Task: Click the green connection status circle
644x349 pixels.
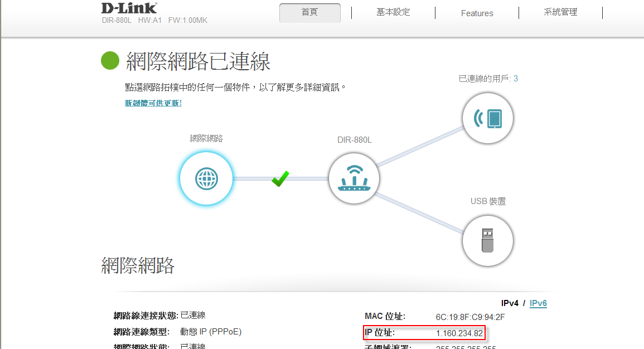Action: 110,61
